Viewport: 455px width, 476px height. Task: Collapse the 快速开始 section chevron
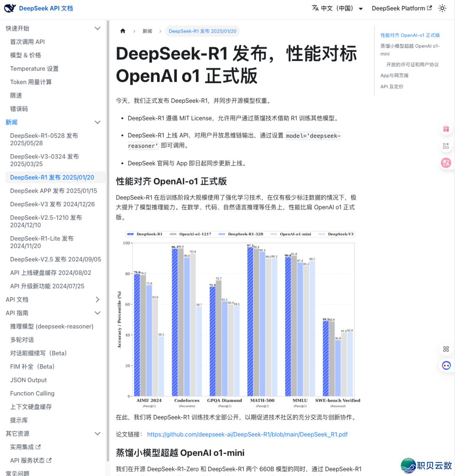coord(97,28)
